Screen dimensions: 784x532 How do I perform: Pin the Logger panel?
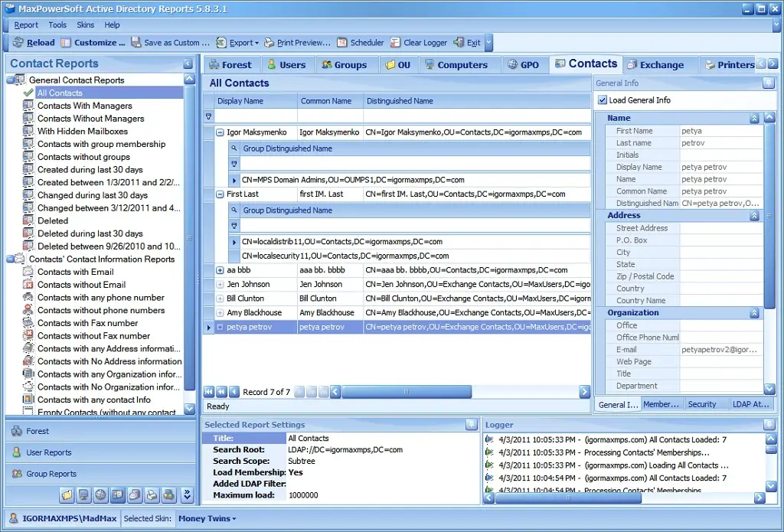pyautogui.click(x=769, y=425)
